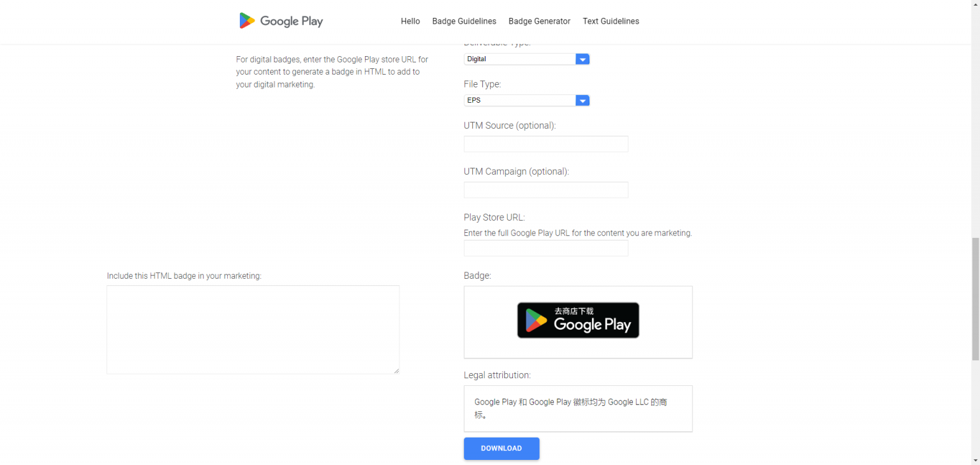Click the Google Play logo in the header
This screenshot has height=465, width=980.
(x=281, y=20)
